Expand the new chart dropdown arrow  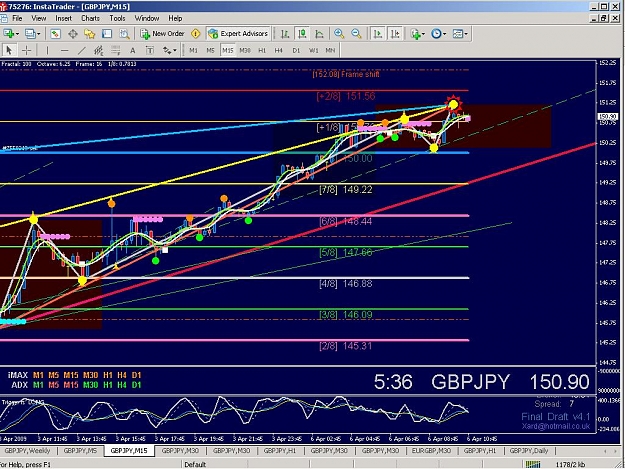(x=17, y=34)
